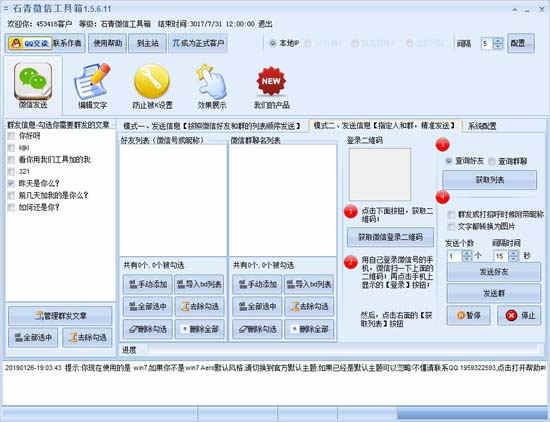Screen dimensions: 550x422
Task: Click the 进度 progress bar
Action: (342, 349)
